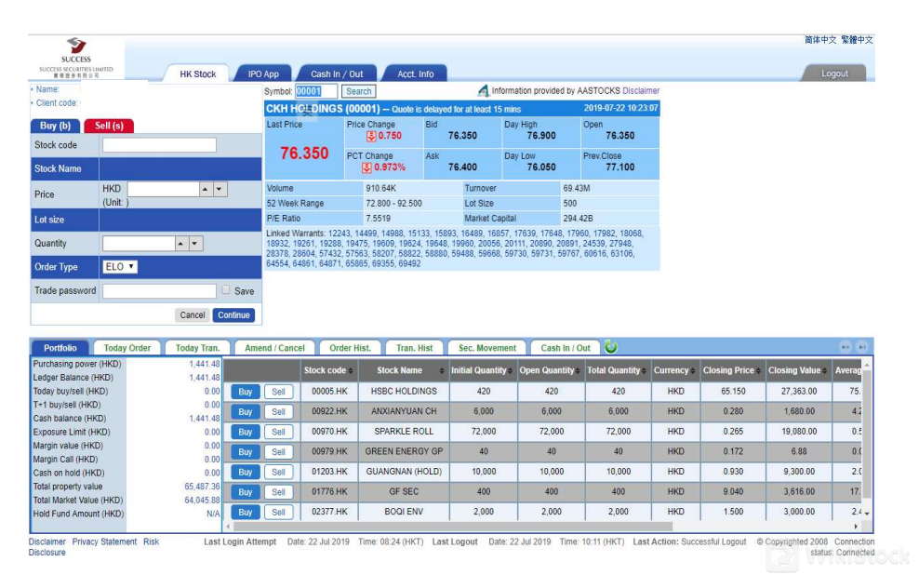Open the Acct. Info tab
The height and width of the screenshot is (588, 919).
pos(416,74)
